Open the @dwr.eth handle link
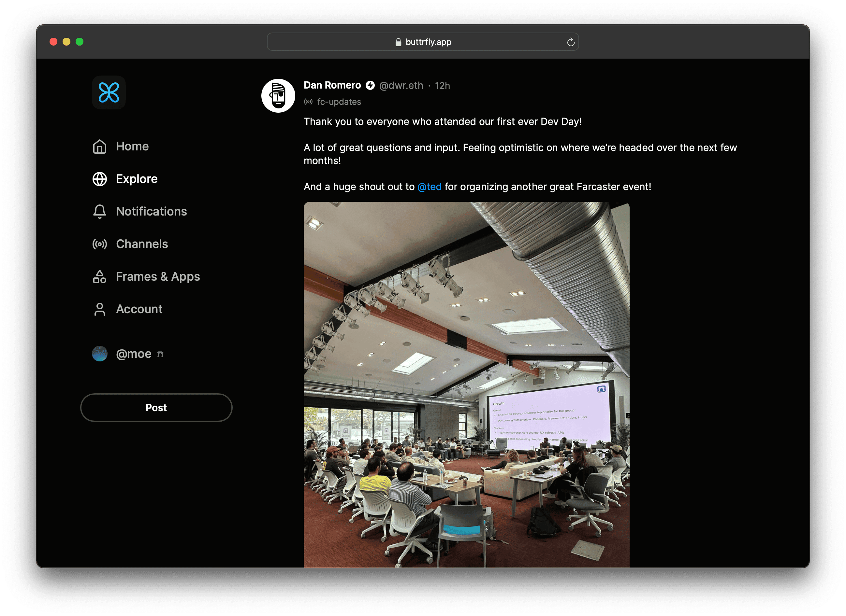 point(401,85)
